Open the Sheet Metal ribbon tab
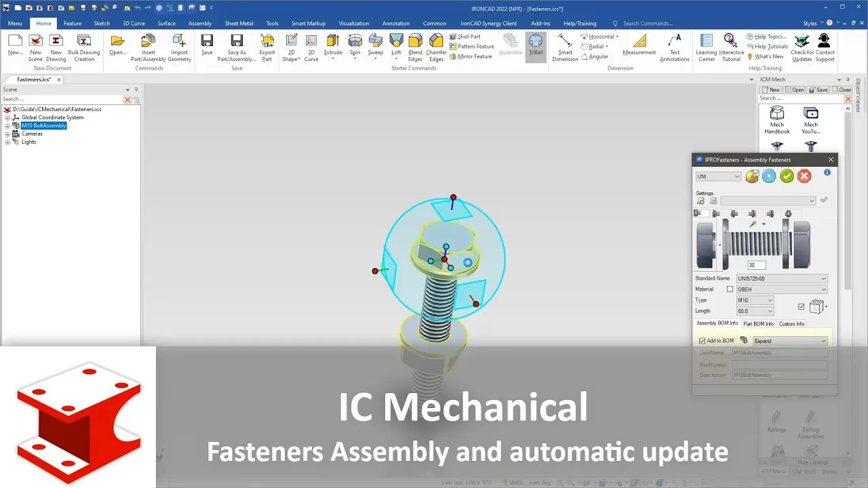 (x=239, y=23)
